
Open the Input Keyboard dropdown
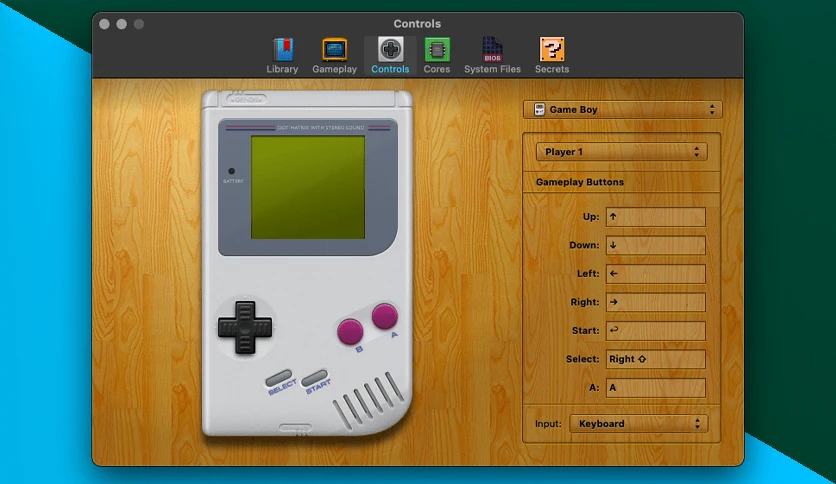[x=639, y=424]
